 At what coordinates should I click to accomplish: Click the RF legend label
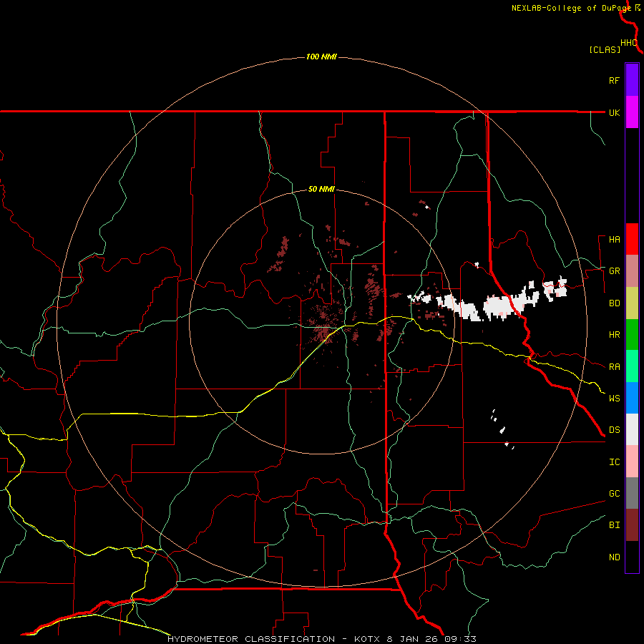click(614, 80)
